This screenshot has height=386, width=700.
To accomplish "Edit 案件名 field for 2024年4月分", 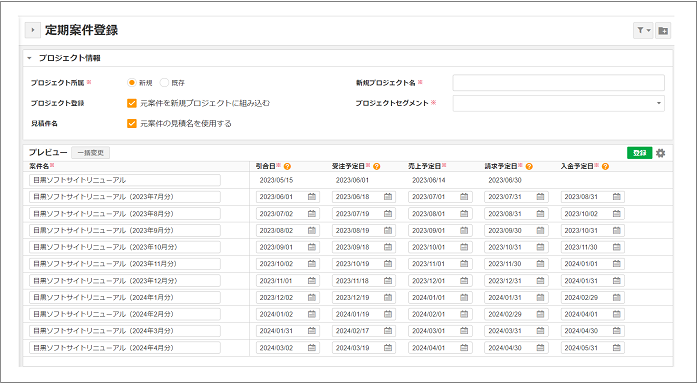I will click(125, 348).
